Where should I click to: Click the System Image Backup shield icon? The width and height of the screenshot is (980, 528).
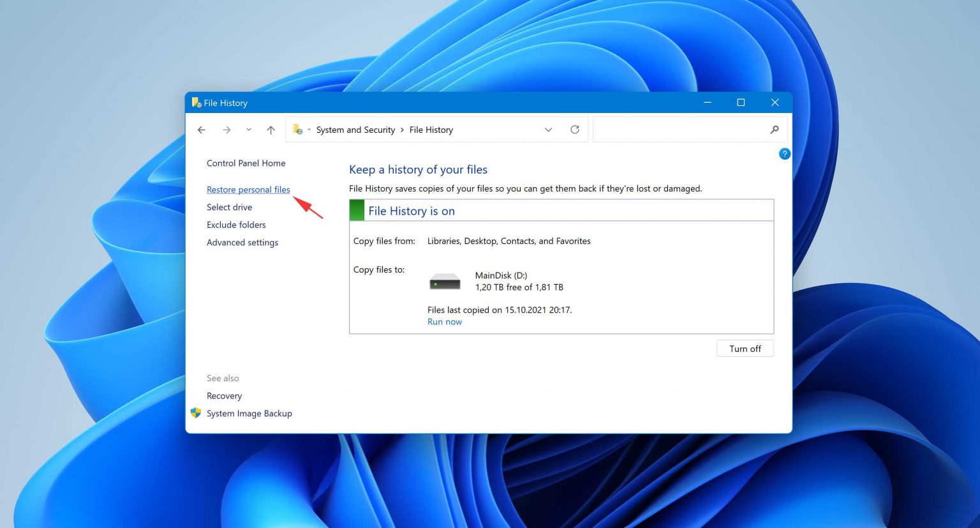195,412
